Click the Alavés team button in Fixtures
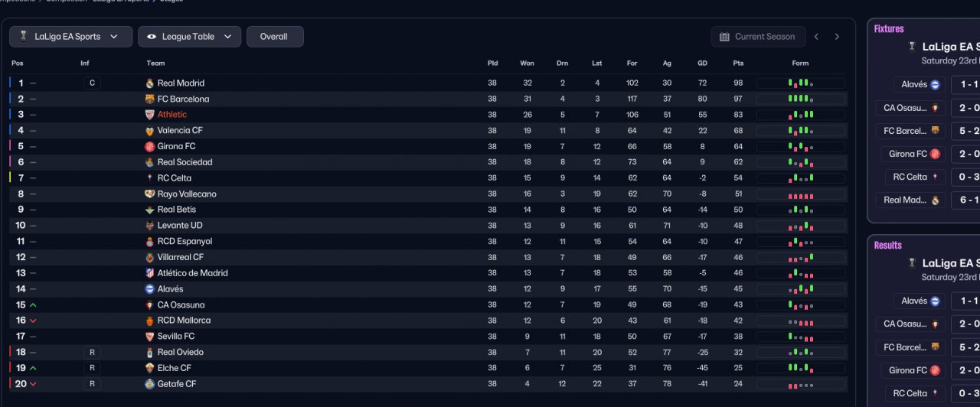This screenshot has height=407, width=980. pos(920,85)
